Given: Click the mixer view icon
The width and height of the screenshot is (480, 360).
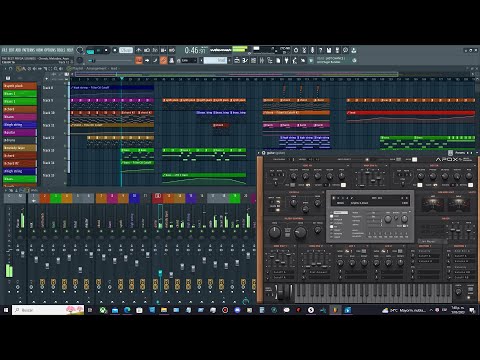Looking at the screenshot, I should (262, 60).
